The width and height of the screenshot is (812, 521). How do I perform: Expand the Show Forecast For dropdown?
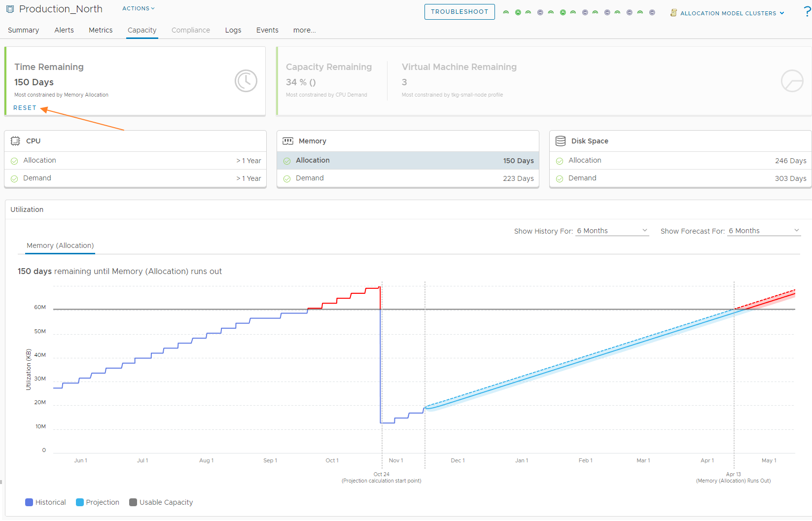tap(764, 231)
